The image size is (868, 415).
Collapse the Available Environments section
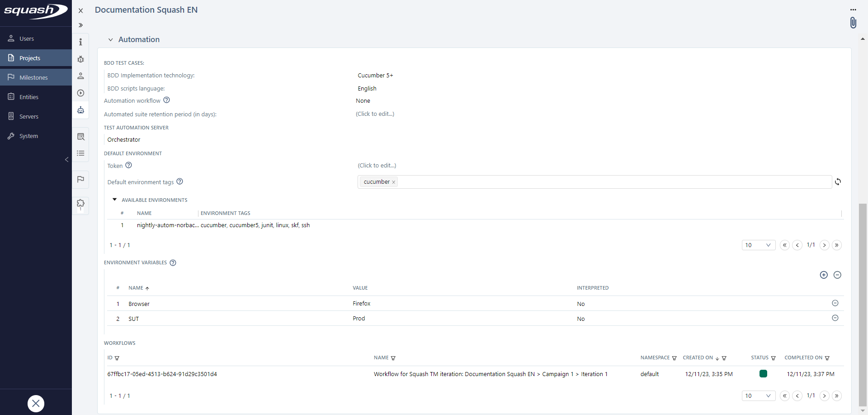[x=114, y=199]
